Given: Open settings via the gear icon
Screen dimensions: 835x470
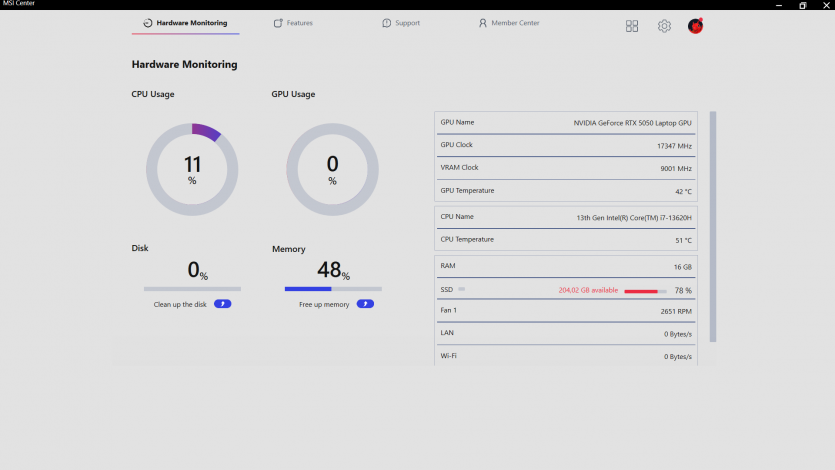Looking at the screenshot, I should [664, 26].
